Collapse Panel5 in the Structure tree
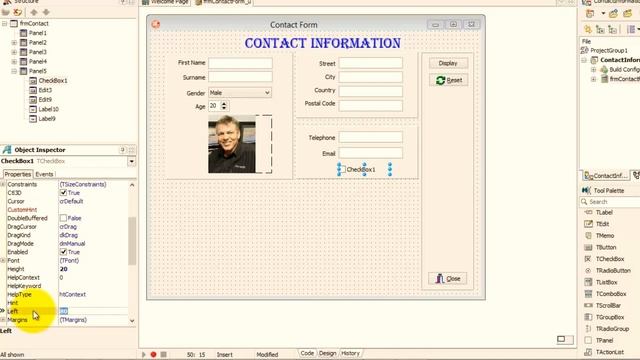Screen dimensions: 640x360 pyautogui.click(x=14, y=71)
